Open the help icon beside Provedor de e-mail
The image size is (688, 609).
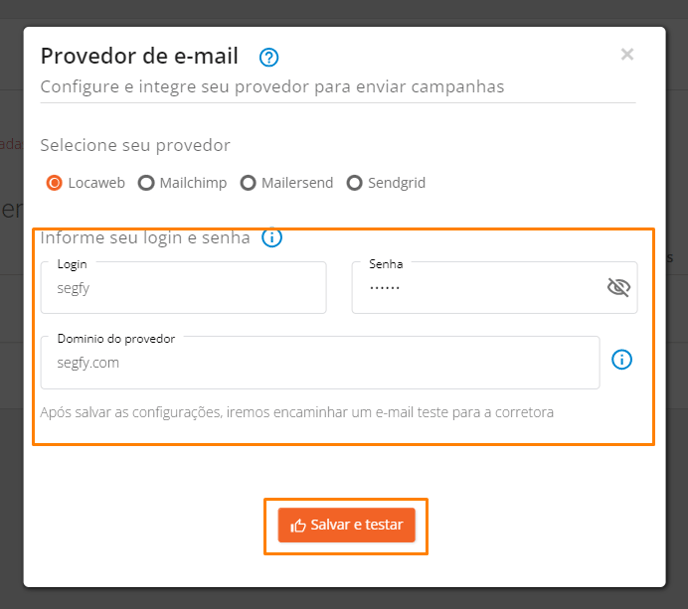[x=269, y=57]
